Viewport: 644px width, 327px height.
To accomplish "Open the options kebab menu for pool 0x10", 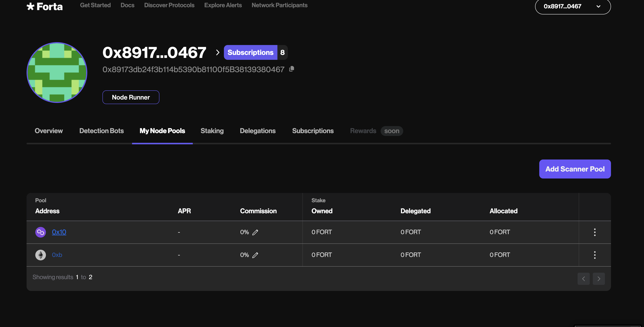I will (x=595, y=232).
